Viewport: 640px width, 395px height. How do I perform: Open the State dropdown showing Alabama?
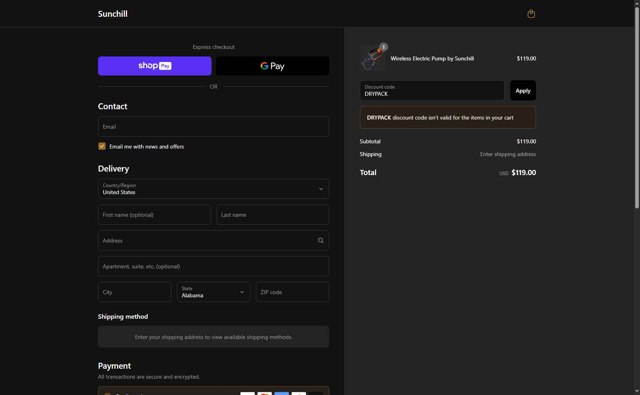click(x=213, y=292)
